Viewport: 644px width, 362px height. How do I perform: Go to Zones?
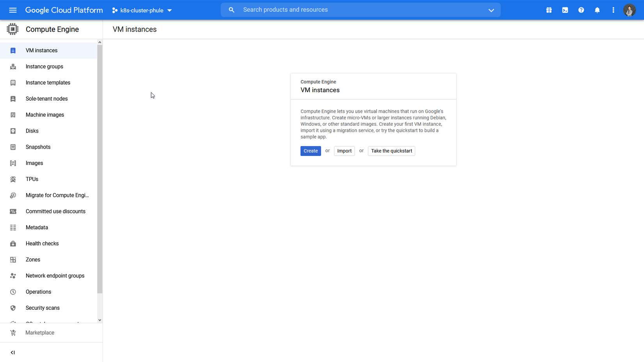click(48, 260)
